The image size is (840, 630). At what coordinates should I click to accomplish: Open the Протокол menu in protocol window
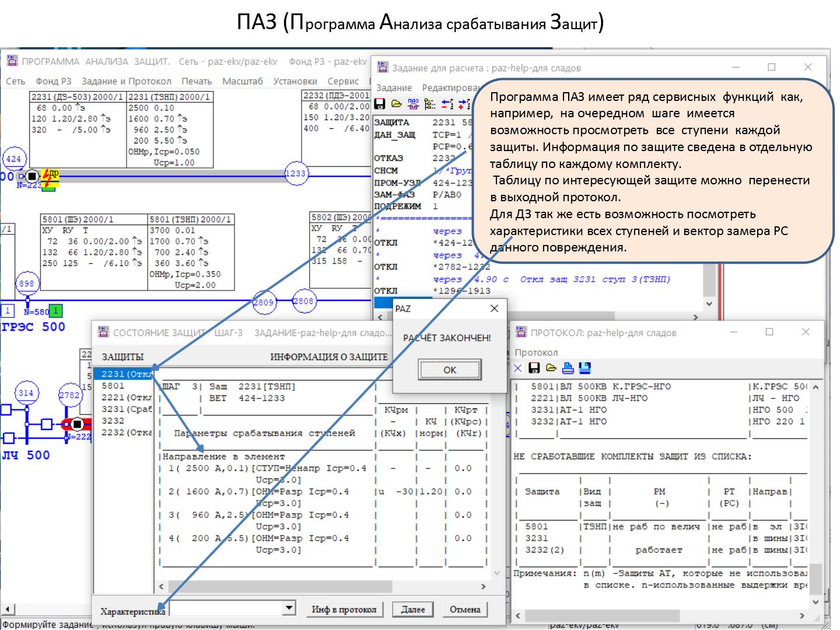pos(536,352)
